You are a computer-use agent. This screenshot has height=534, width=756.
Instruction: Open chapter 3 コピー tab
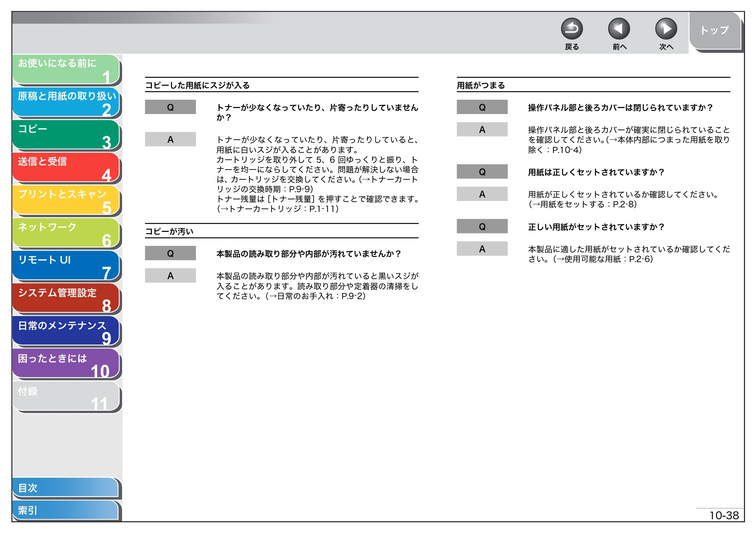pos(66,135)
